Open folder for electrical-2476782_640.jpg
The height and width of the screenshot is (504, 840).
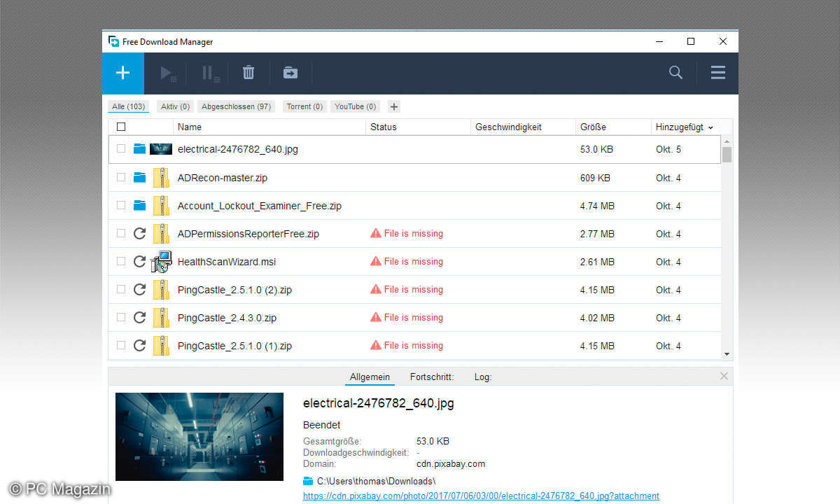coord(139,149)
